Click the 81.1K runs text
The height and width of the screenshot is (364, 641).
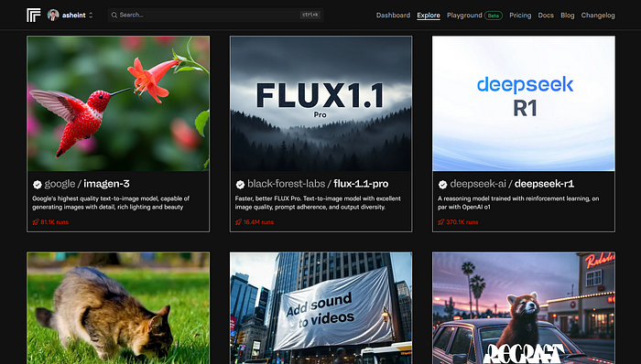point(54,222)
